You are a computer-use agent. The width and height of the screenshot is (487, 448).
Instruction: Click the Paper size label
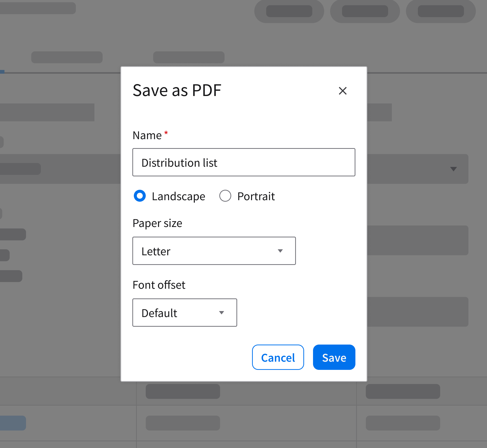tap(157, 223)
